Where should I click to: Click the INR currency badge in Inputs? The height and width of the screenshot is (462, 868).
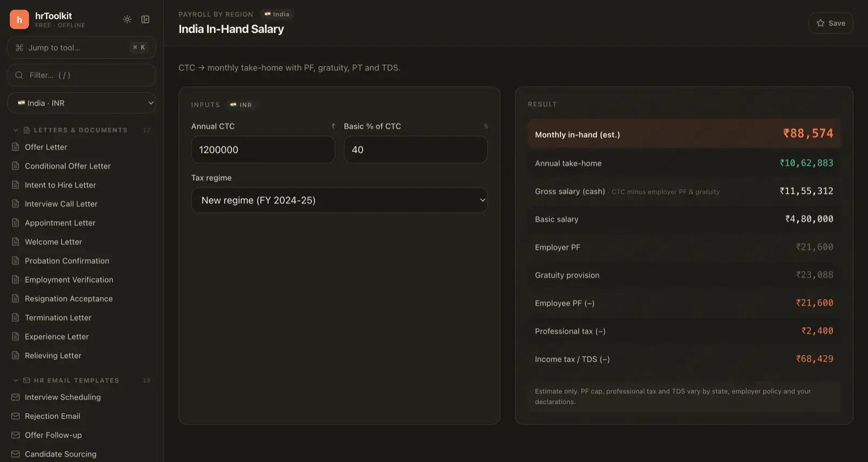tap(241, 105)
